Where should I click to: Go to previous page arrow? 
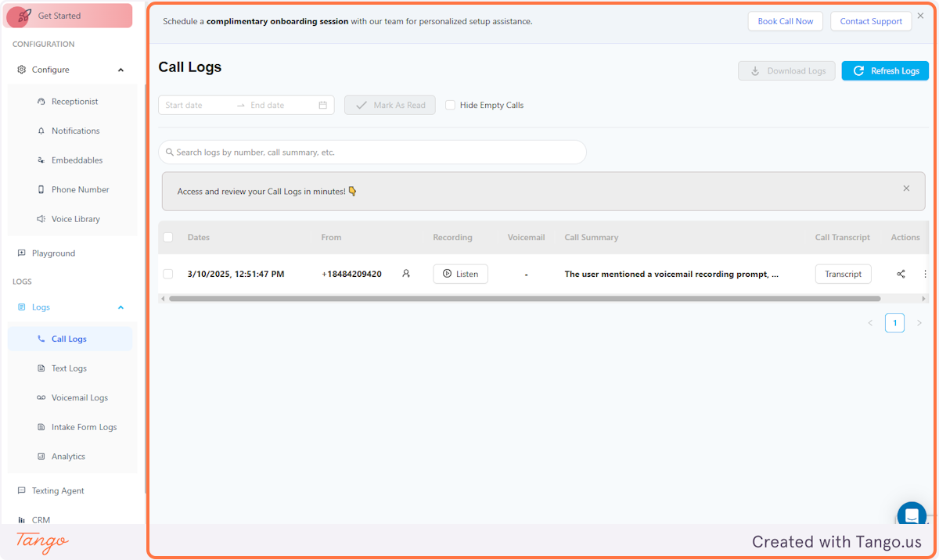coord(870,323)
